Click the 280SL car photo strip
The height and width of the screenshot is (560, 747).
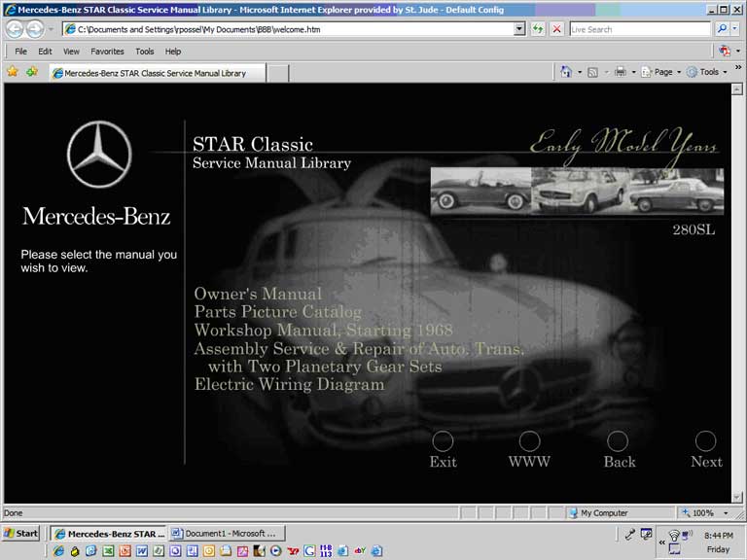(x=577, y=191)
